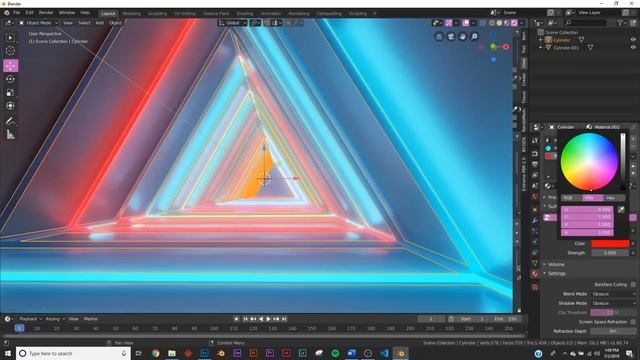The height and width of the screenshot is (360, 640).
Task: Select the Scale tool
Action: pyautogui.click(x=10, y=93)
